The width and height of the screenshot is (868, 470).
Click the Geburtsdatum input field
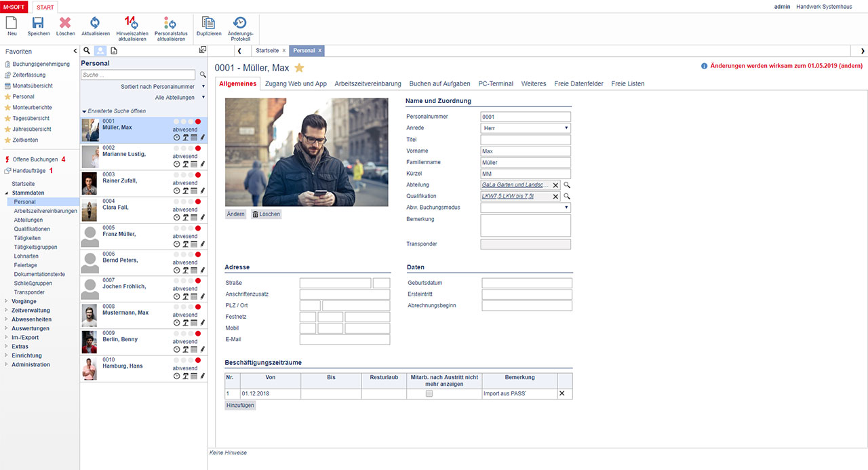[527, 283]
